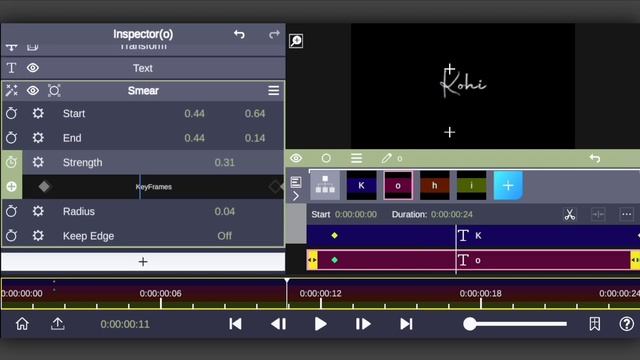Toggle Text layer visibility eye
Screen dimensions: 640x360
33,68
